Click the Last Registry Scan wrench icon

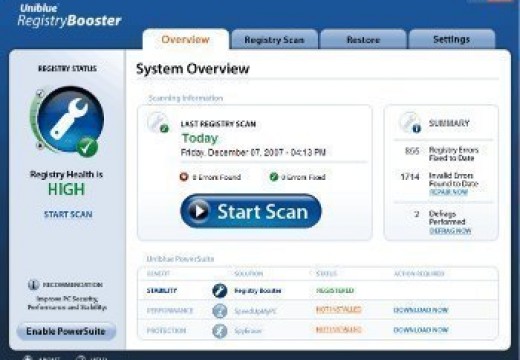point(158,122)
